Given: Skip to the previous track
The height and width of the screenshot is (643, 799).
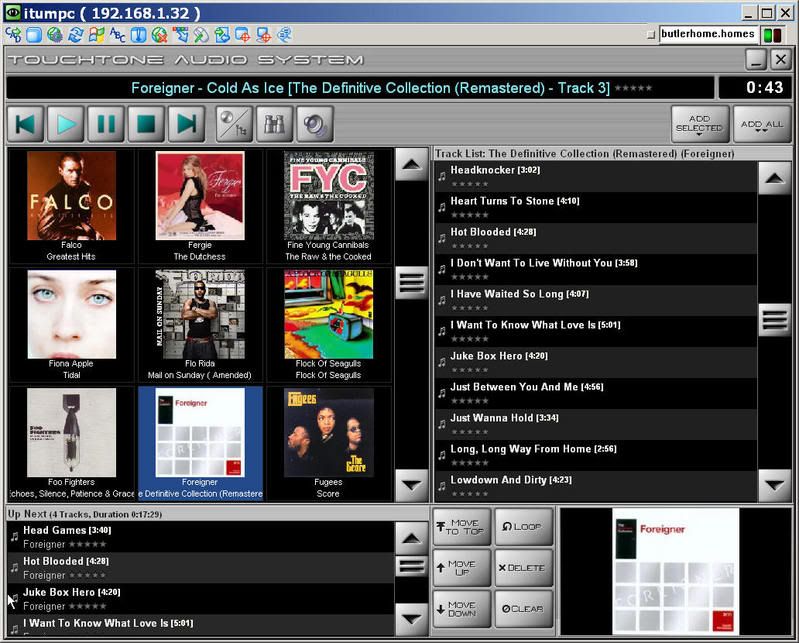Looking at the screenshot, I should pos(25,124).
